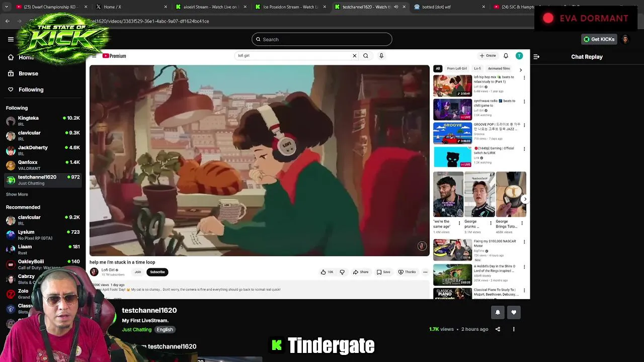This screenshot has height=362, width=644.
Task: Click Share under the lofi video
Action: (361, 272)
